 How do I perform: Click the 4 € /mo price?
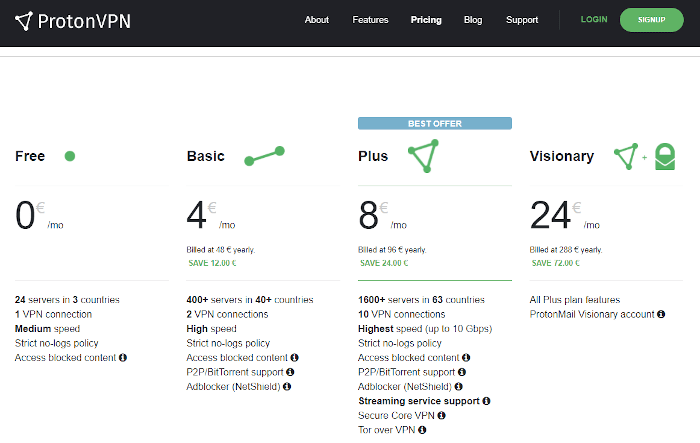(x=211, y=215)
